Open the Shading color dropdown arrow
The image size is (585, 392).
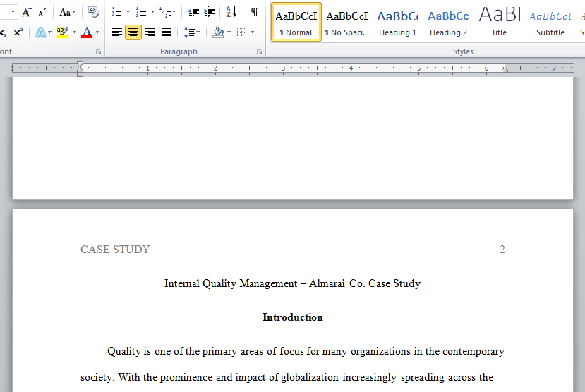(229, 33)
